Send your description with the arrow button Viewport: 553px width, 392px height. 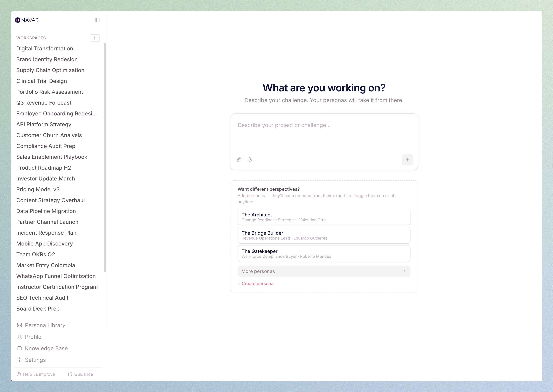pos(407,160)
